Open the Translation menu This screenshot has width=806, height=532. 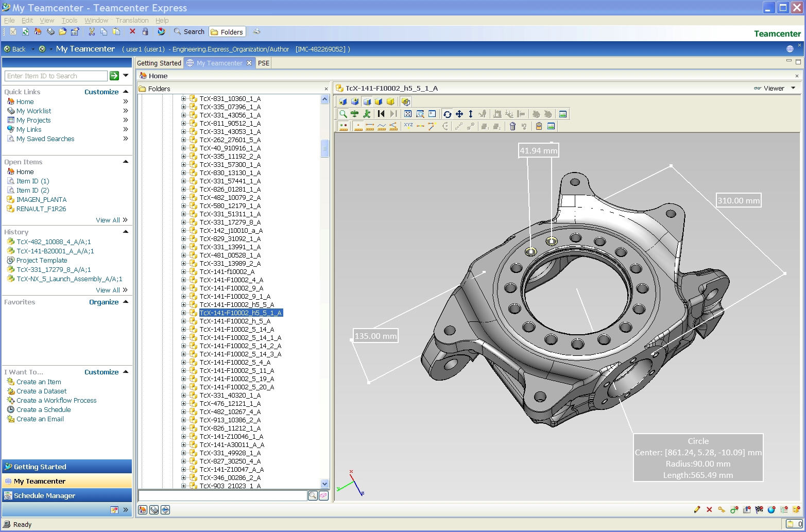point(132,21)
